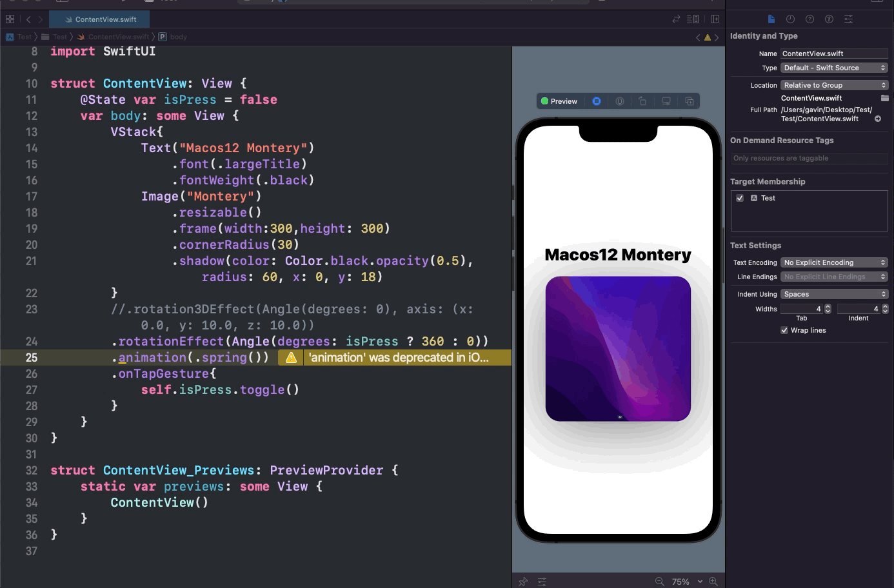Open the file Type dropdown
Image resolution: width=894 pixels, height=588 pixels.
pos(834,68)
